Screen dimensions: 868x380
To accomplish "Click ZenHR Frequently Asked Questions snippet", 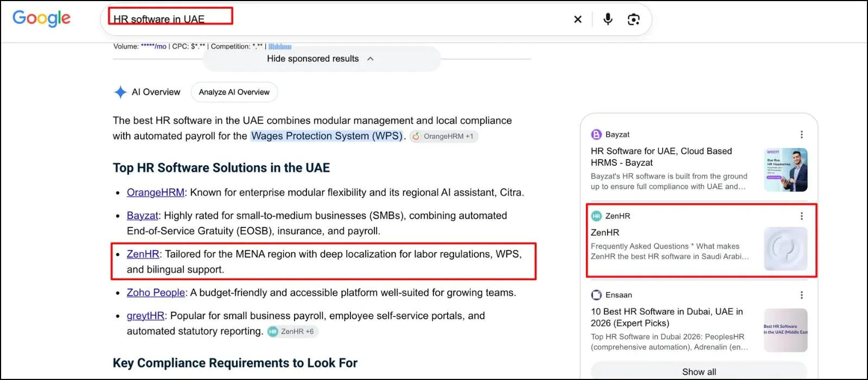I will pyautogui.click(x=669, y=251).
